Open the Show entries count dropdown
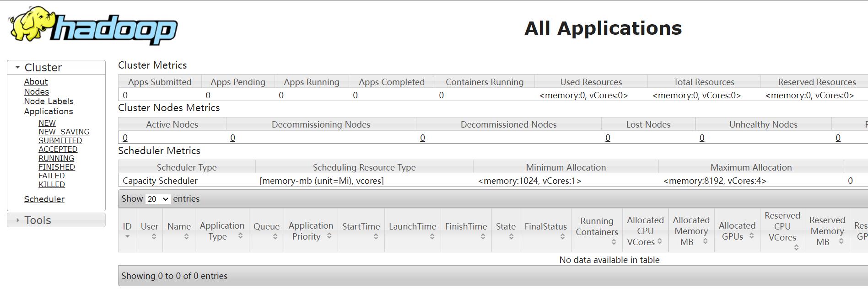This screenshot has width=868, height=294. coord(158,199)
